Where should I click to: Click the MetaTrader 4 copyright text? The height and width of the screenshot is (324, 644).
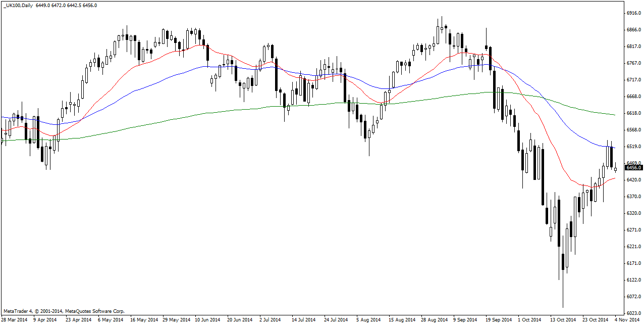pos(64,311)
